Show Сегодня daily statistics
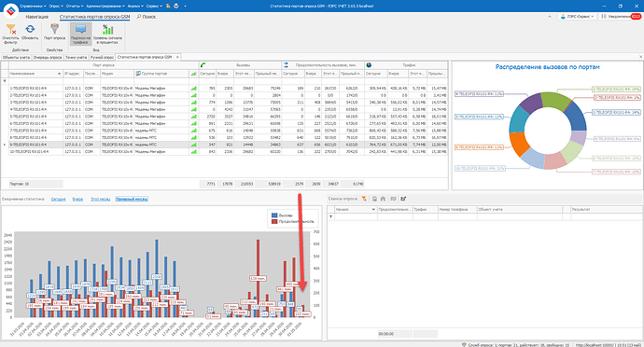Screen dimensions: 644x347 58,200
